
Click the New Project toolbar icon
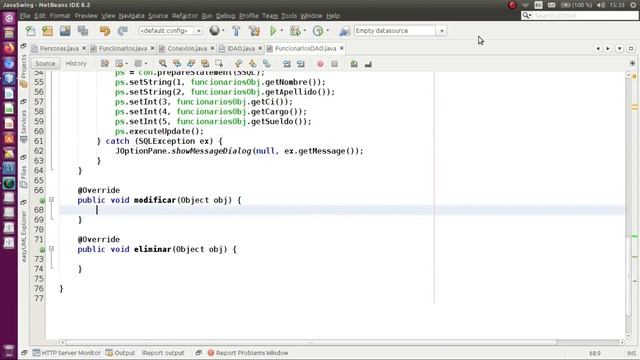pyautogui.click(x=48, y=31)
